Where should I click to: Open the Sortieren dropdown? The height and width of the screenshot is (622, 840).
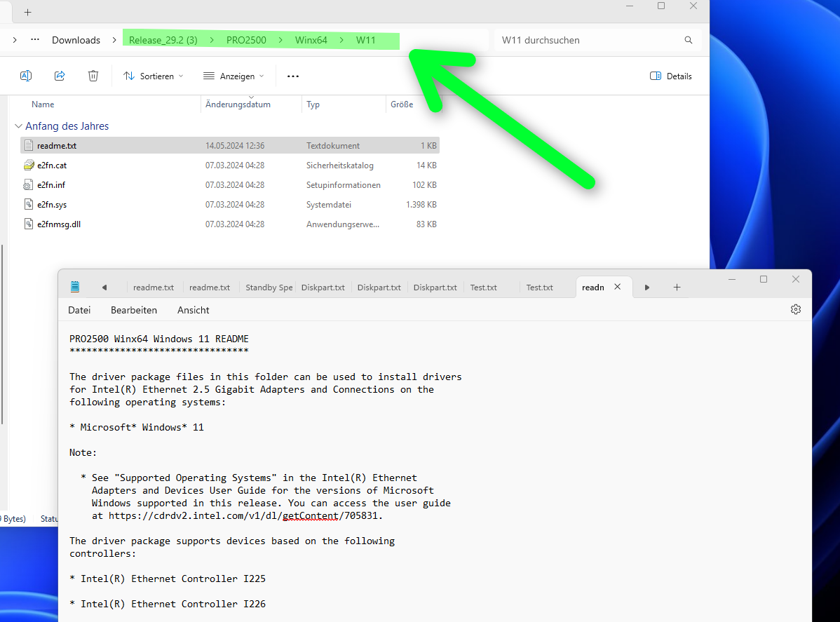pos(154,76)
